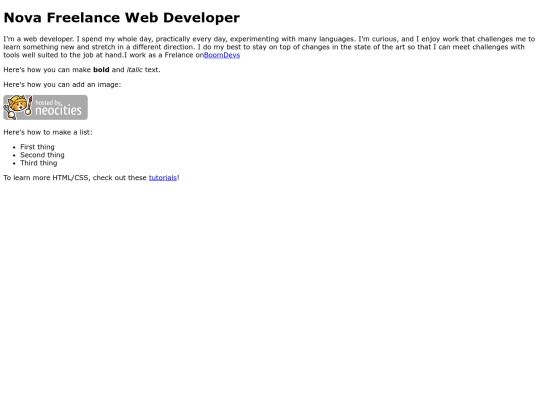Click the bold word in the formatting sentence
The width and height of the screenshot is (540, 405).
coord(101,70)
